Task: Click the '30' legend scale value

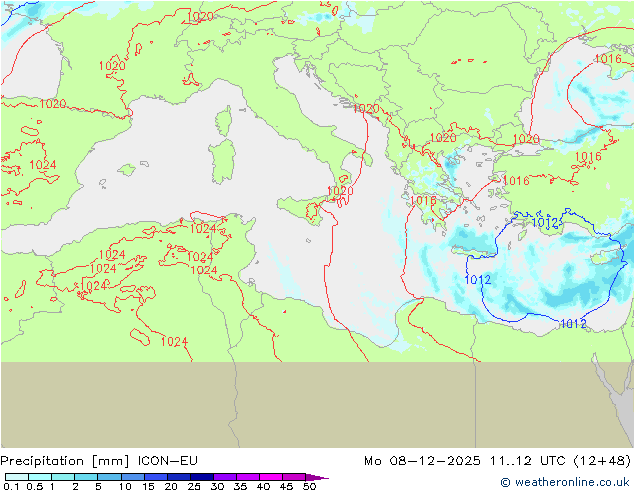Action: pos(217,486)
